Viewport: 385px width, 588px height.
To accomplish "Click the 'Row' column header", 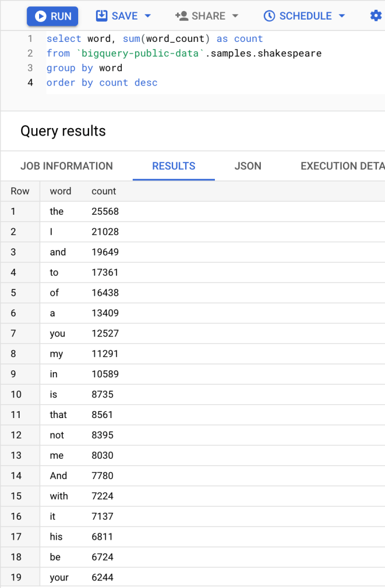I will [x=20, y=191].
